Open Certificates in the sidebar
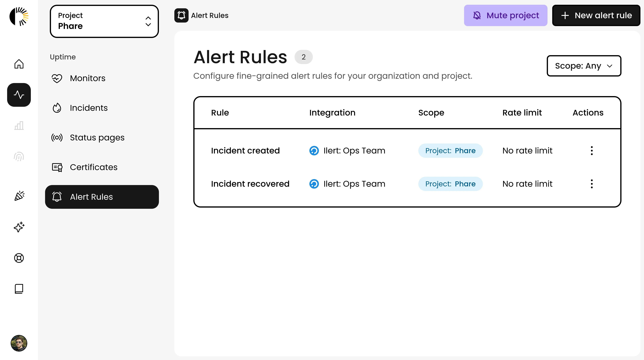The width and height of the screenshot is (644, 360). coord(94,167)
